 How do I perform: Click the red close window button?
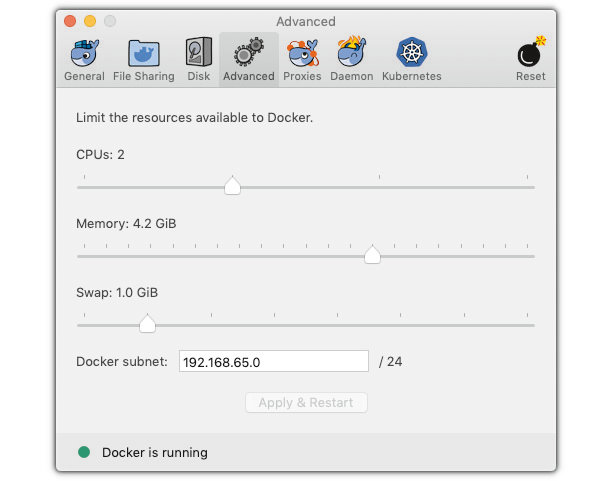click(70, 21)
